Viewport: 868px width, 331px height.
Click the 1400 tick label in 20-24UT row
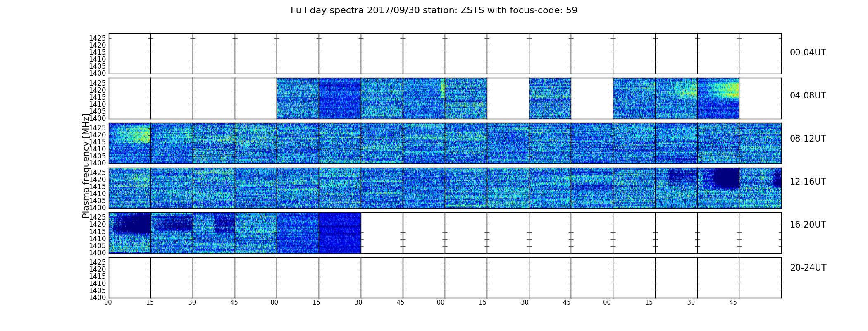(x=98, y=297)
